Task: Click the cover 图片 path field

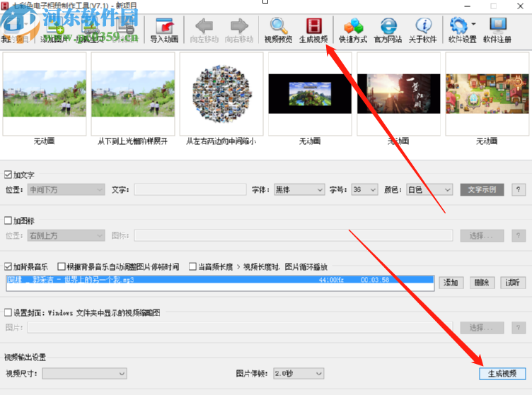Action: click(241, 328)
